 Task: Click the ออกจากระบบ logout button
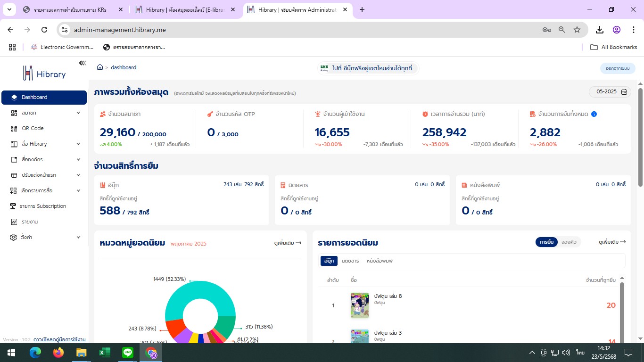[618, 68]
